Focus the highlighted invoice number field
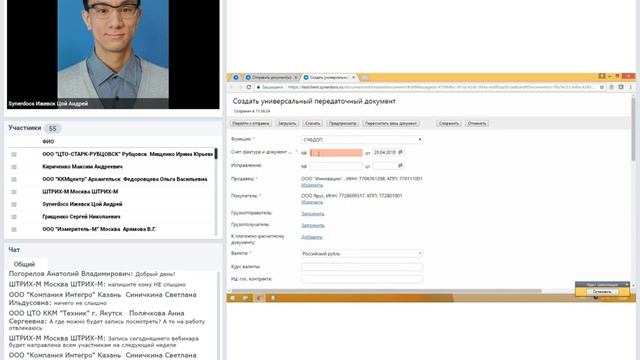 (336, 153)
